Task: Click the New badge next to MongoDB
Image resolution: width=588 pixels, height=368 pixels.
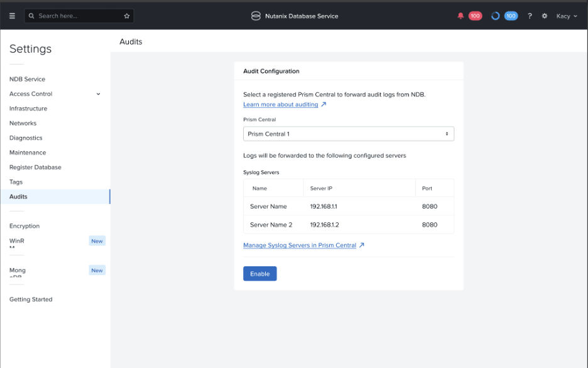Action: click(x=97, y=270)
